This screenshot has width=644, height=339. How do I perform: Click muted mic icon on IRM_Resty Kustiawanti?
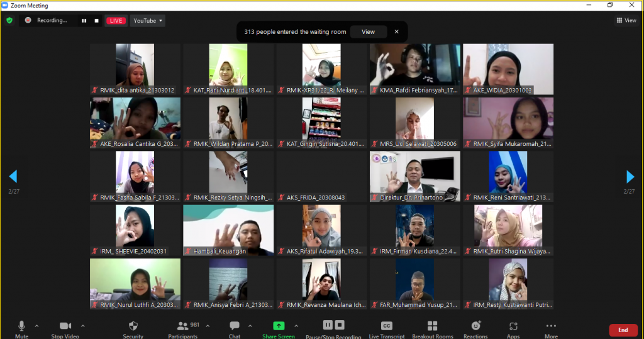tap(467, 305)
